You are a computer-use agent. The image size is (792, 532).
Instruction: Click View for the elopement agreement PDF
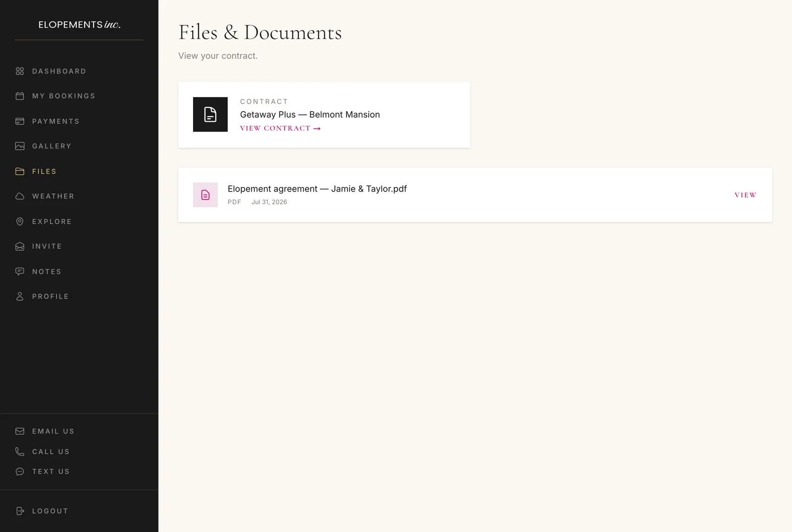[745, 195]
